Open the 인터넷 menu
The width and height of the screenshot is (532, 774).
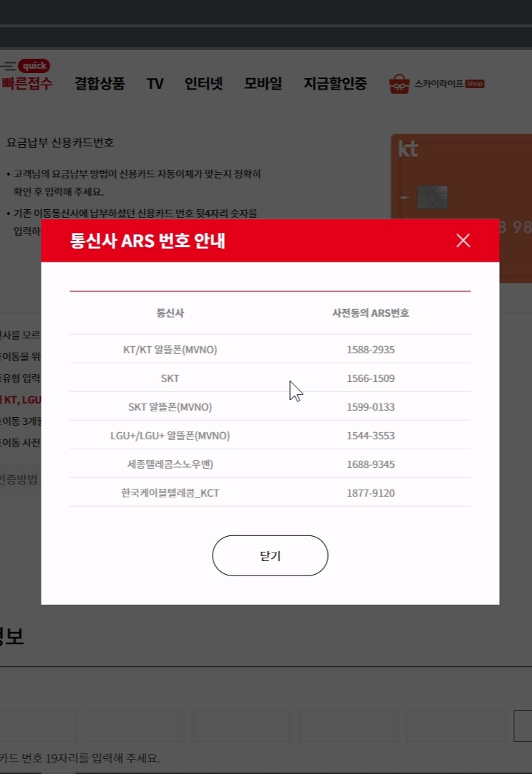(203, 83)
